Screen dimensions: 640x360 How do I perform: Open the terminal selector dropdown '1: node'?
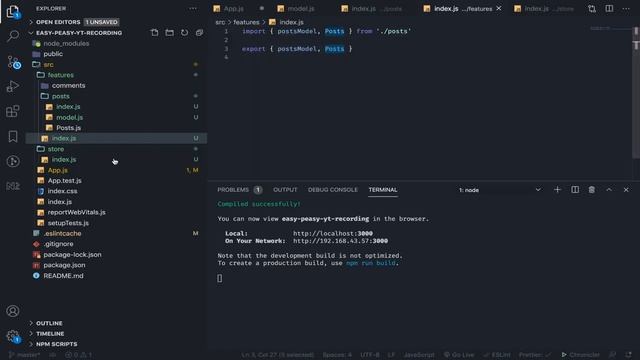point(500,190)
